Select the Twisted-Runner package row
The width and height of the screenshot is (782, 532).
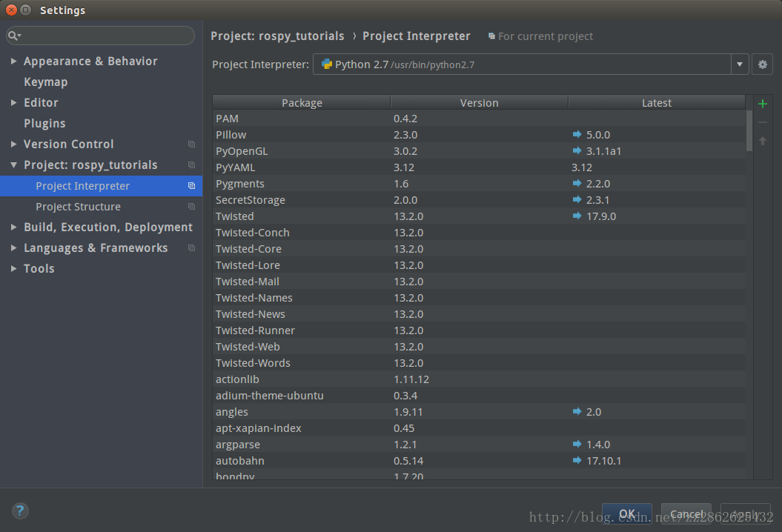(x=480, y=330)
